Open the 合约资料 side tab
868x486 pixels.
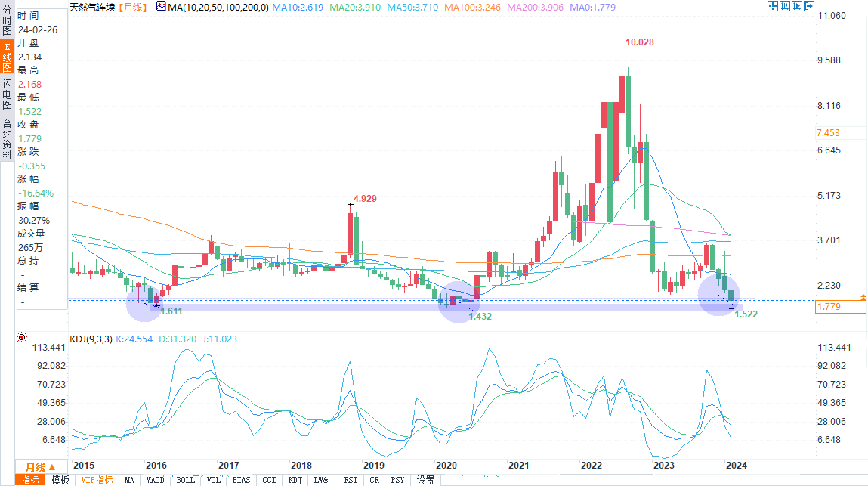coord(6,138)
